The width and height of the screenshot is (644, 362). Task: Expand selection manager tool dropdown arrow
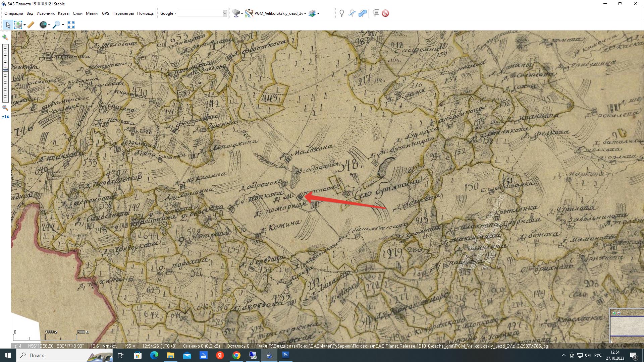tap(24, 25)
